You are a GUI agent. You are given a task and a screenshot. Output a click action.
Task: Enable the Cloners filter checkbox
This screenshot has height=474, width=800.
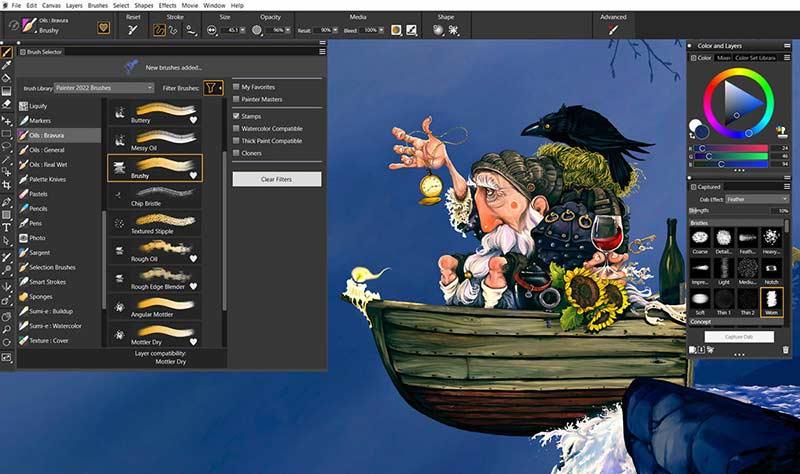point(236,153)
